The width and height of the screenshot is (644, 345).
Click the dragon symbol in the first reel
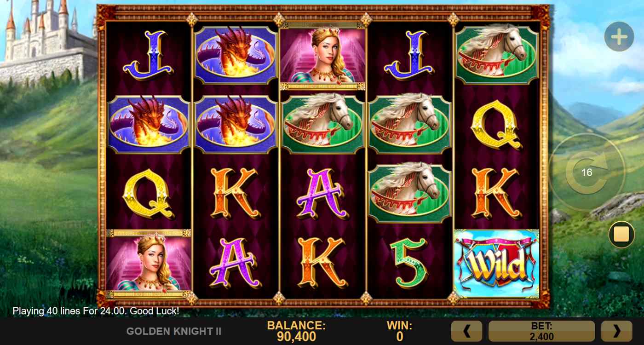pyautogui.click(x=149, y=124)
